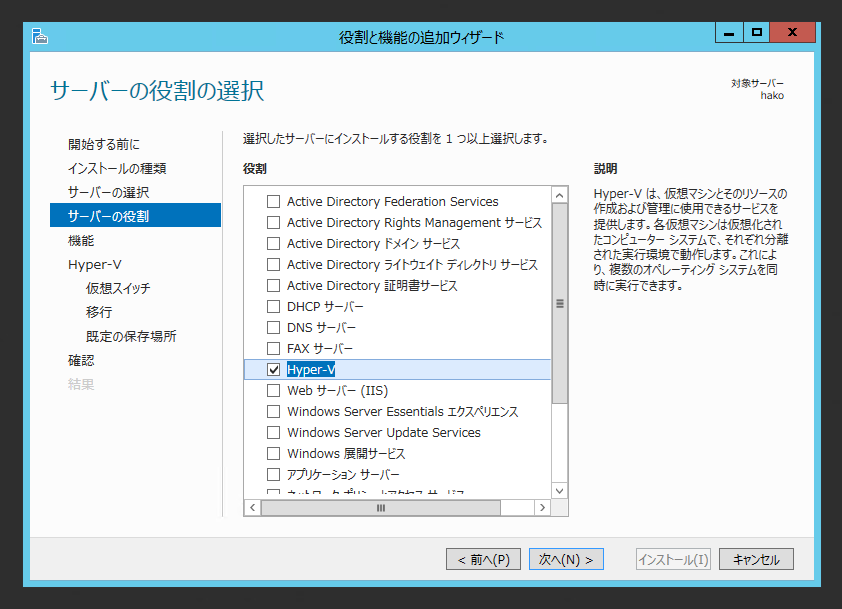
Task: Click 次へ(N) > button
Action: click(566, 559)
